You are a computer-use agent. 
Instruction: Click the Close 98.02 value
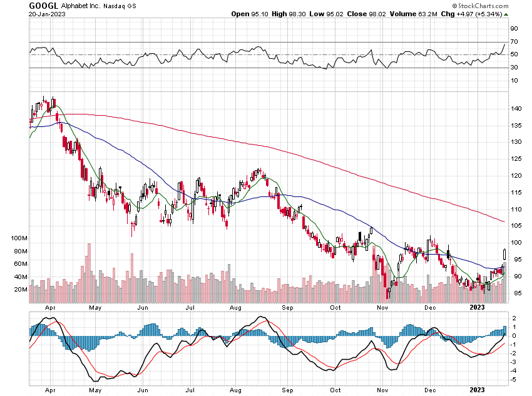click(366, 14)
